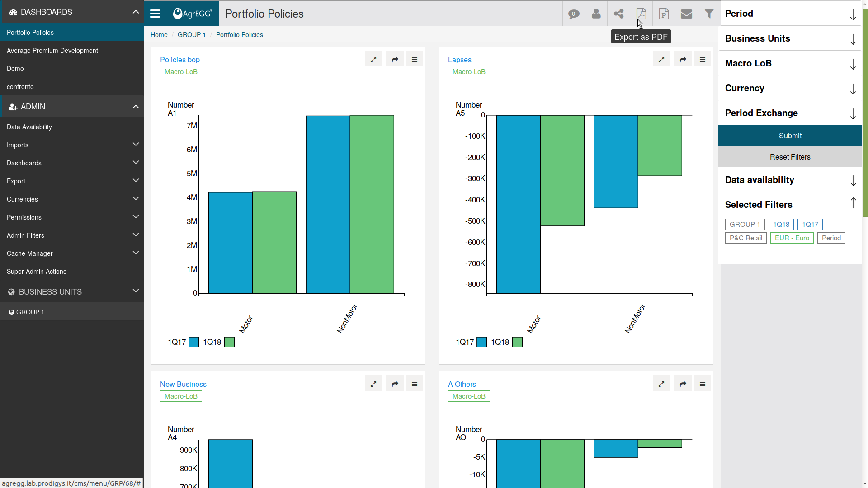Click the PowerPoint export icon

(x=664, y=14)
